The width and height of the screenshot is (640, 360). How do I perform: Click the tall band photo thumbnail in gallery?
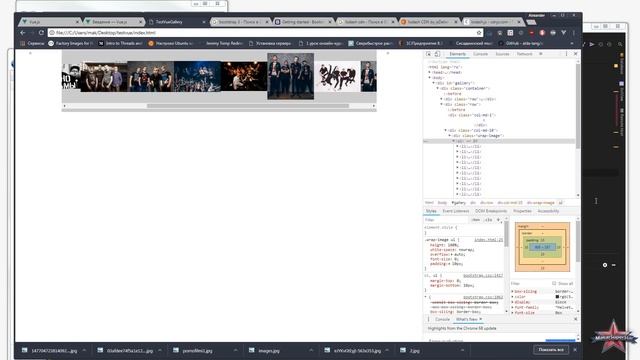[x=291, y=76]
